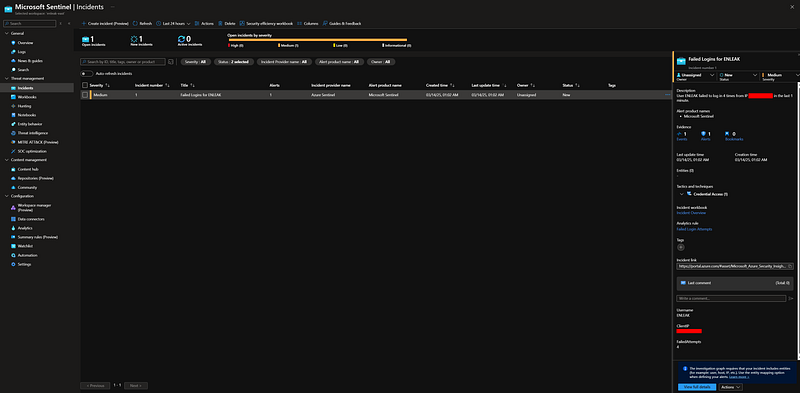Open Actions dropdown beside View full details
800x393 pixels.
[731, 387]
